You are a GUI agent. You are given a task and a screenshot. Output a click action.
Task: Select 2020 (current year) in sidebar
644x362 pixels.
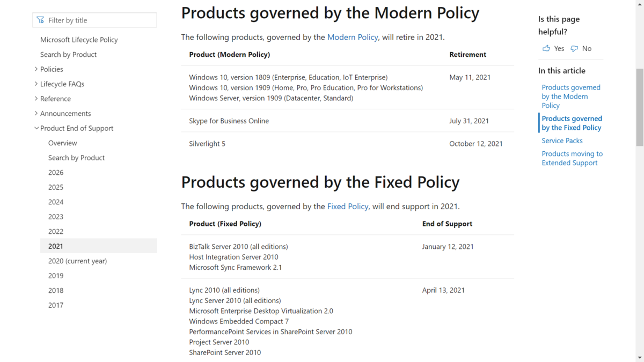pos(77,261)
